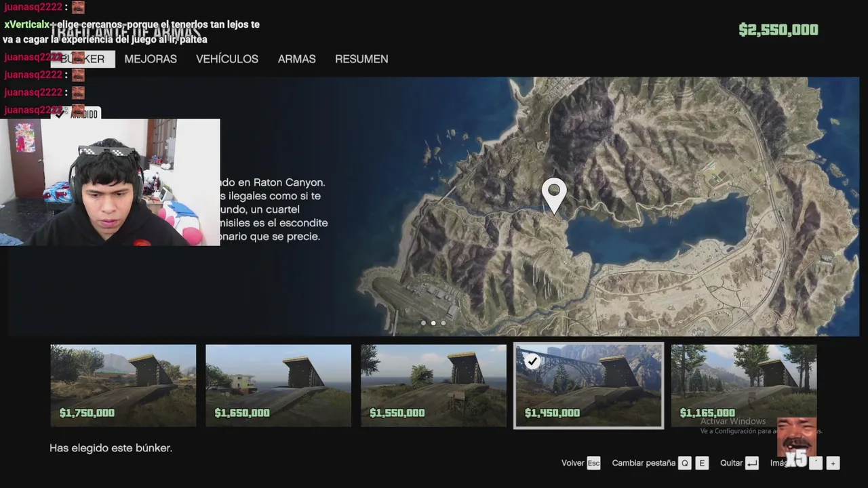Open the MEJORAS tab
This screenshot has width=868, height=488.
151,59
